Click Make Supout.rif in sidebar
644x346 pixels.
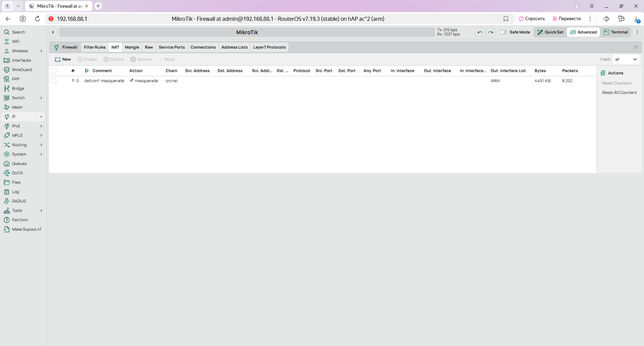(26, 229)
